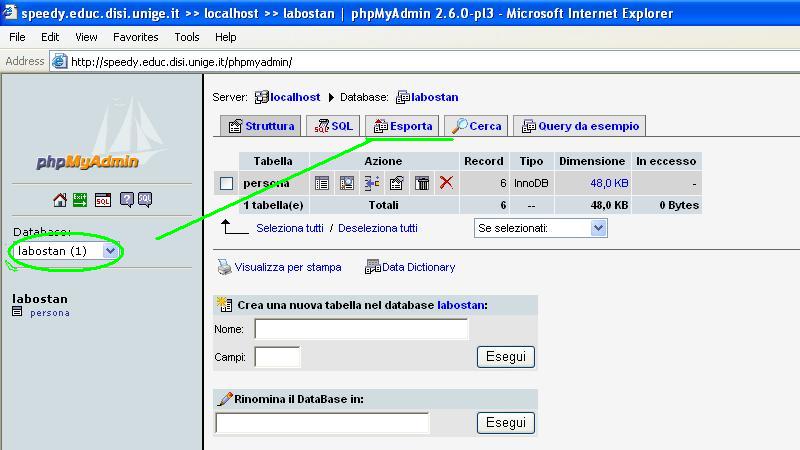The height and width of the screenshot is (450, 800).
Task: Click the trash can Empty icon for persona
Action: 422,183
